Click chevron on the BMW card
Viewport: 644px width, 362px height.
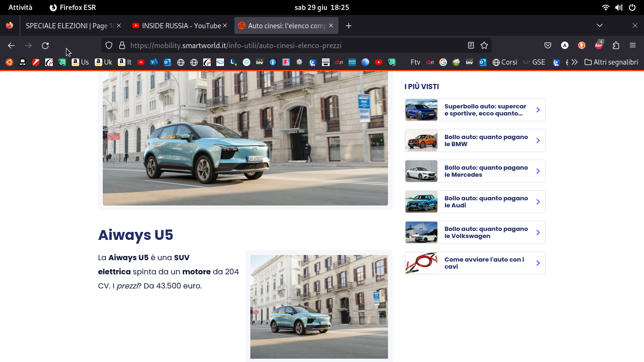pos(538,140)
